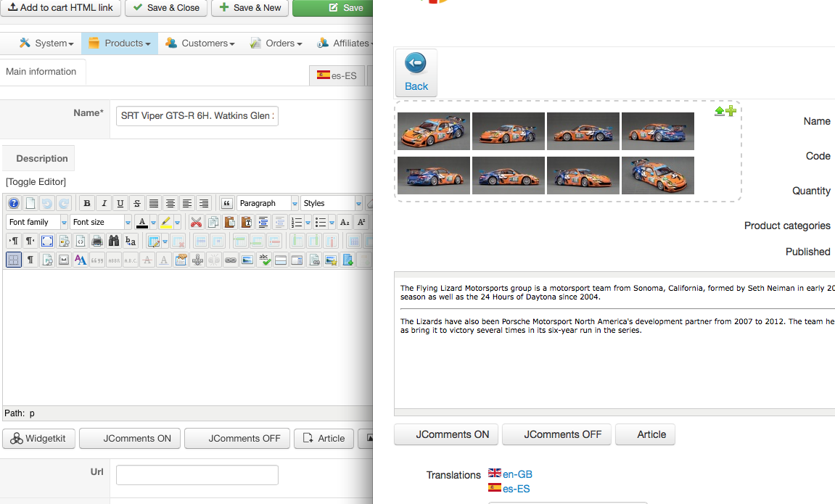The image size is (835, 504).
Task: Click Add to cart HTML link button
Action: pos(60,7)
